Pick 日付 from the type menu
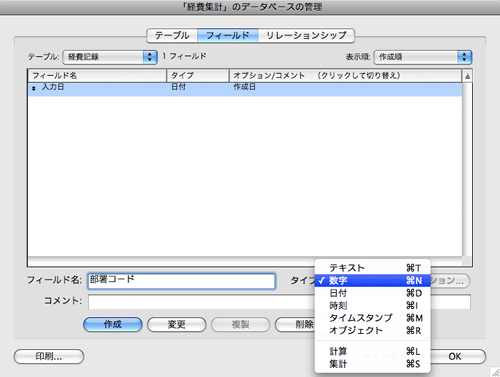This screenshot has width=500, height=377. (x=373, y=293)
